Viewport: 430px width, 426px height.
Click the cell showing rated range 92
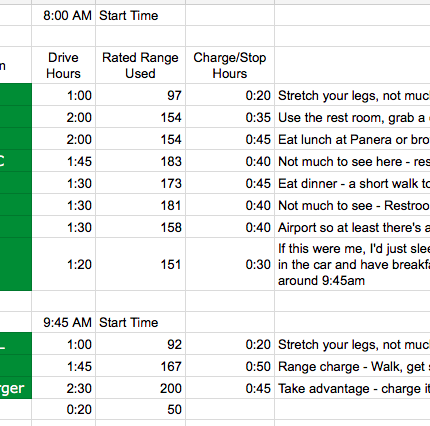tap(140, 344)
